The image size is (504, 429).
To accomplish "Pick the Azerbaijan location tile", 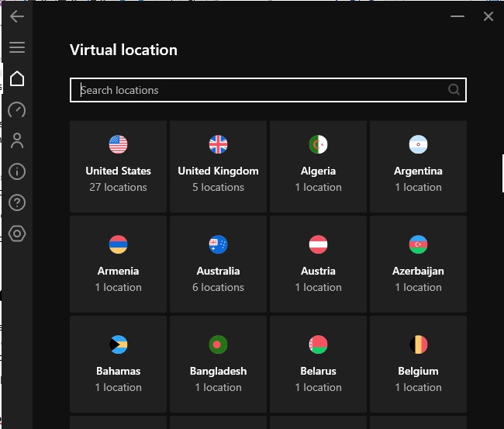I will click(x=418, y=264).
